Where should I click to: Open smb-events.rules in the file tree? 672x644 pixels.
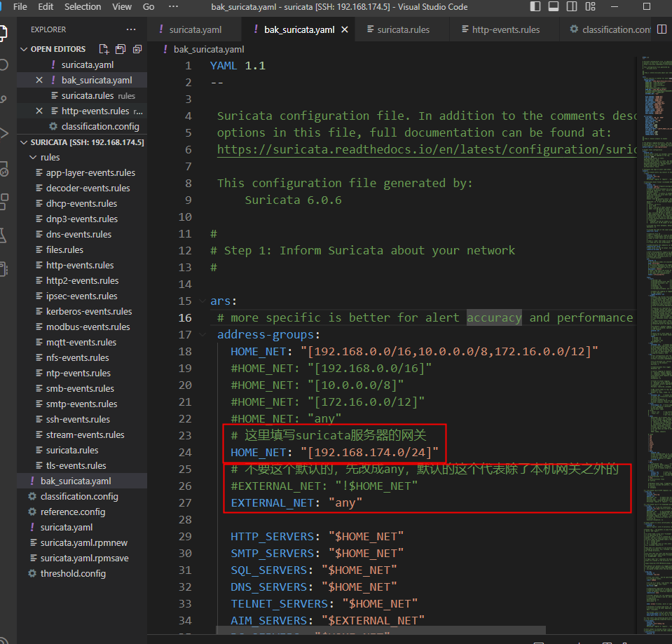80,389
